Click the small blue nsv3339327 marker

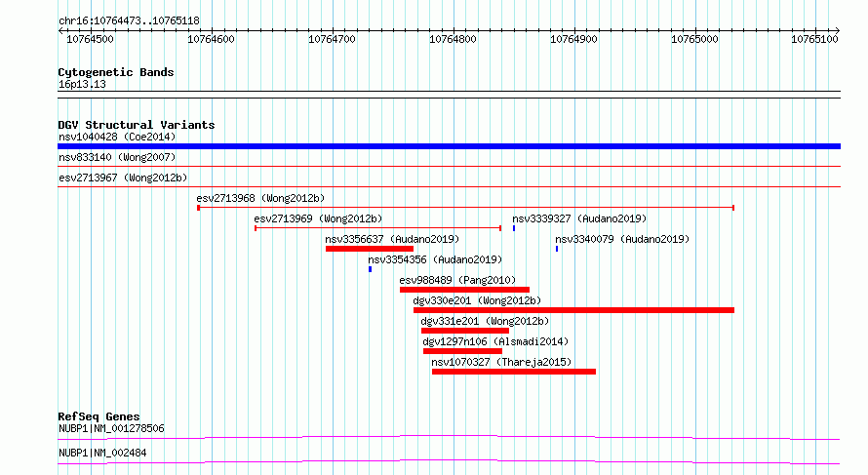pyautogui.click(x=514, y=228)
